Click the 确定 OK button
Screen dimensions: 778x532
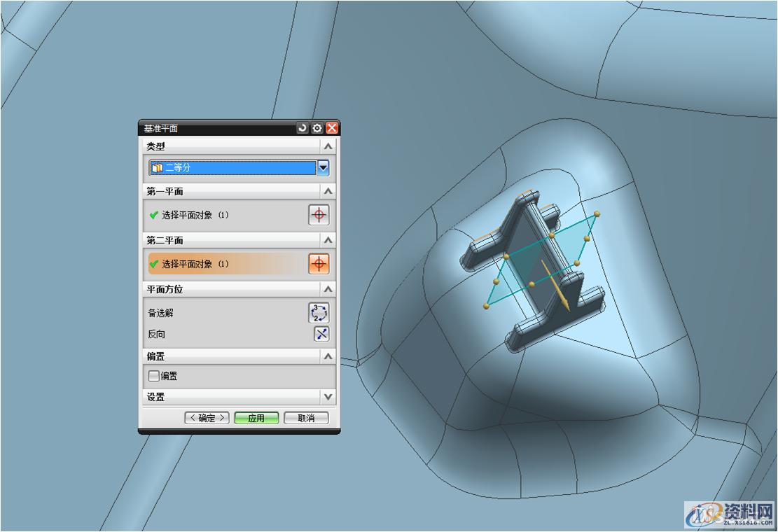[x=207, y=418]
